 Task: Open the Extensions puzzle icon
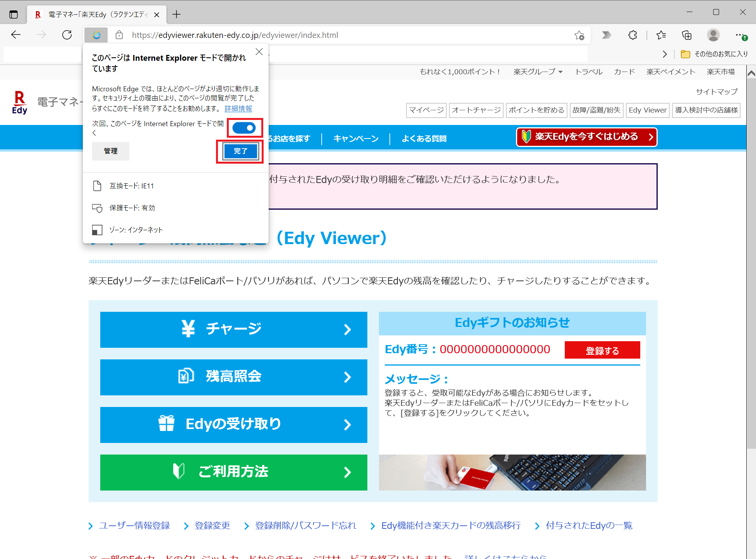point(633,35)
